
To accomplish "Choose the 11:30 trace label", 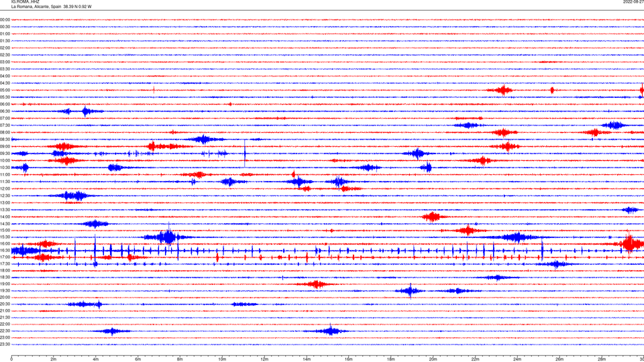I will pos(5,182).
